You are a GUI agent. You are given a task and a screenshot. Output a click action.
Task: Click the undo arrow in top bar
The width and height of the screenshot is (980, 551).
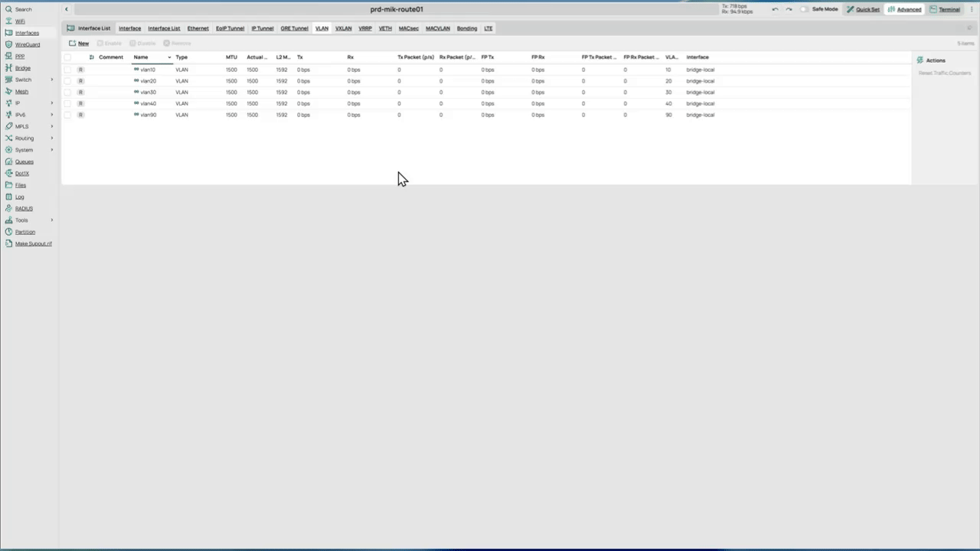775,9
